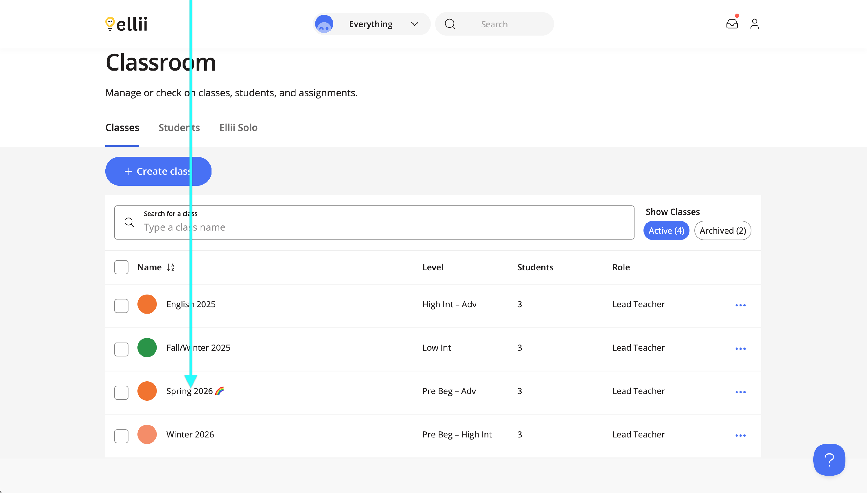Open the question mark help button
Screen dimensions: 868x493
[x=830, y=461]
